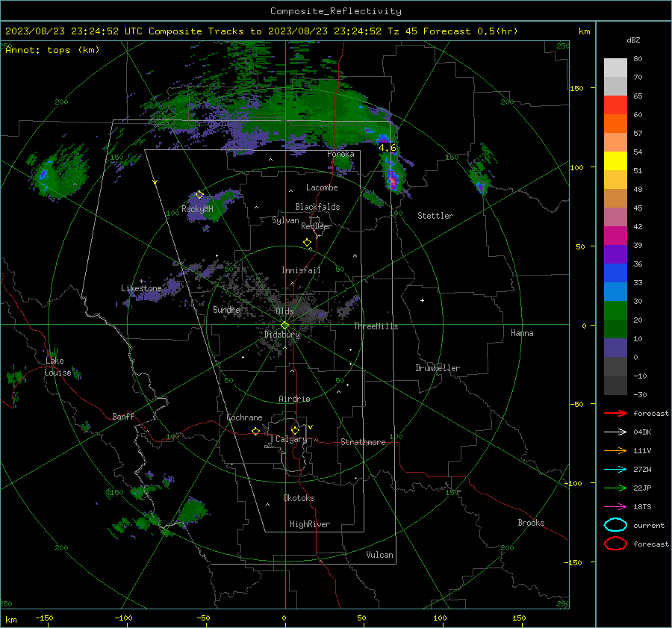Click the Ponoka town label

point(340,154)
